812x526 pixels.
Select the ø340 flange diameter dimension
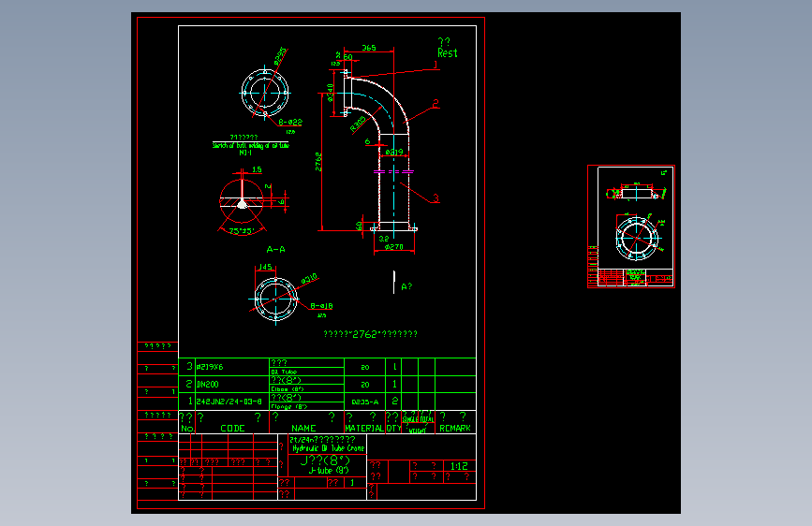[x=331, y=93]
